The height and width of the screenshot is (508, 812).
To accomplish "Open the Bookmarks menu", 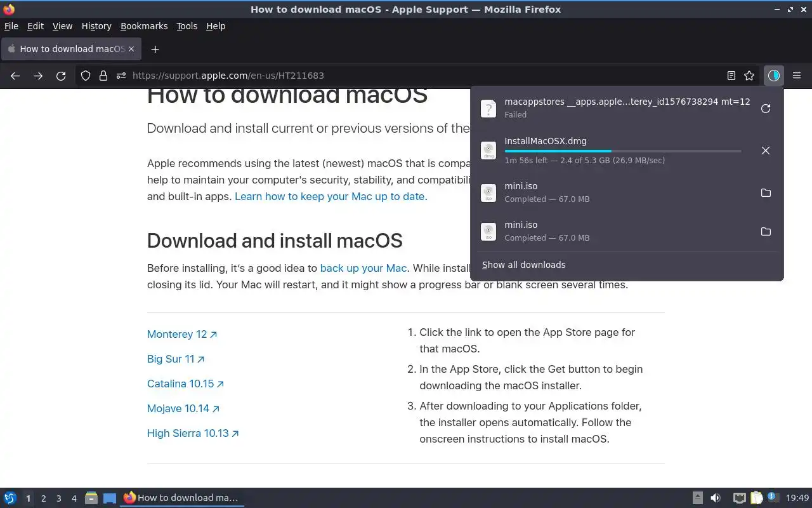I will pos(144,26).
